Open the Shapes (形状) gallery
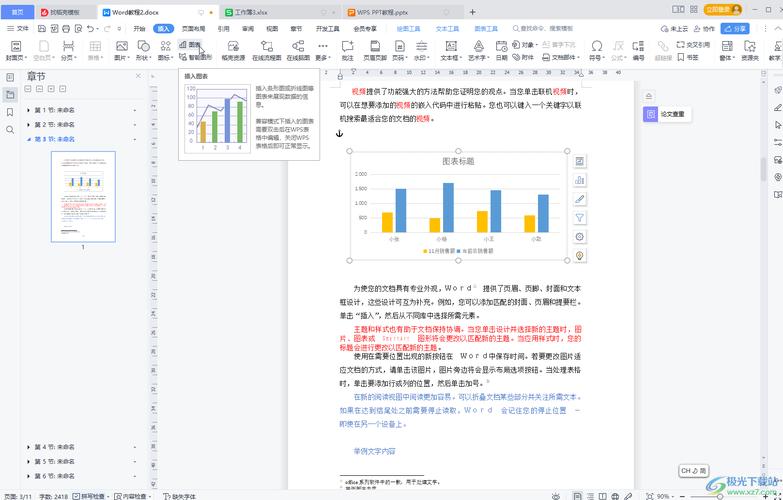This screenshot has height=500, width=783. click(x=144, y=51)
